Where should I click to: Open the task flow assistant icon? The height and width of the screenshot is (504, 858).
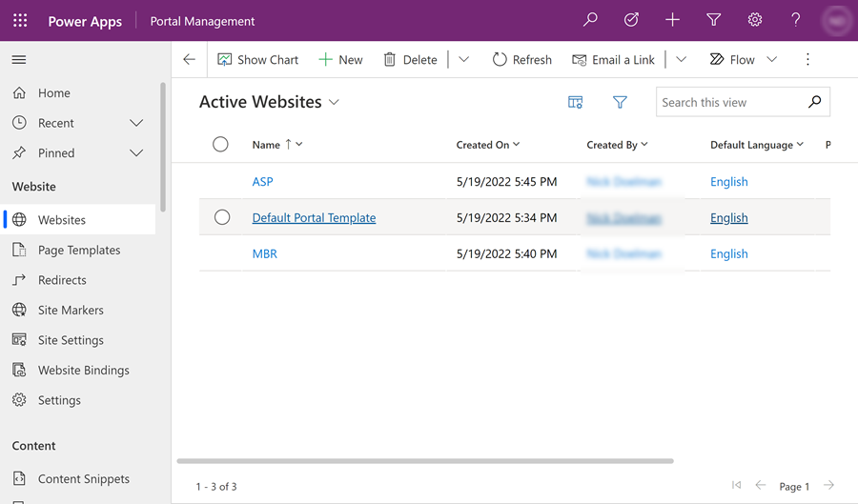[631, 20]
